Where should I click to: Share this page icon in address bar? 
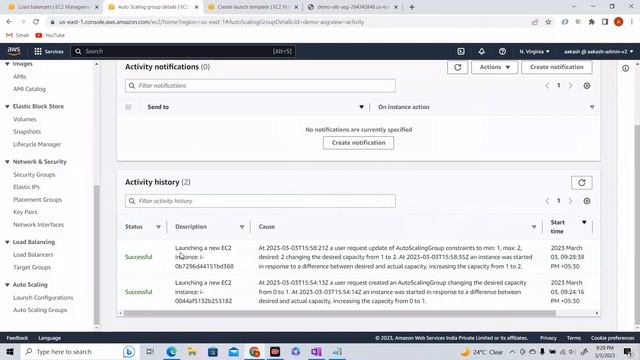tap(535, 22)
